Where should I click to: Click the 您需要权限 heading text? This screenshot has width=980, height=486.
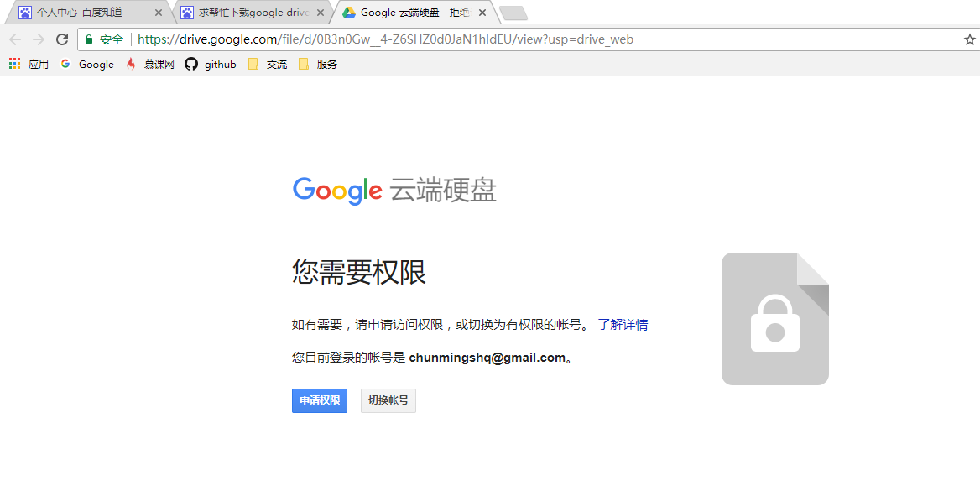pos(359,273)
